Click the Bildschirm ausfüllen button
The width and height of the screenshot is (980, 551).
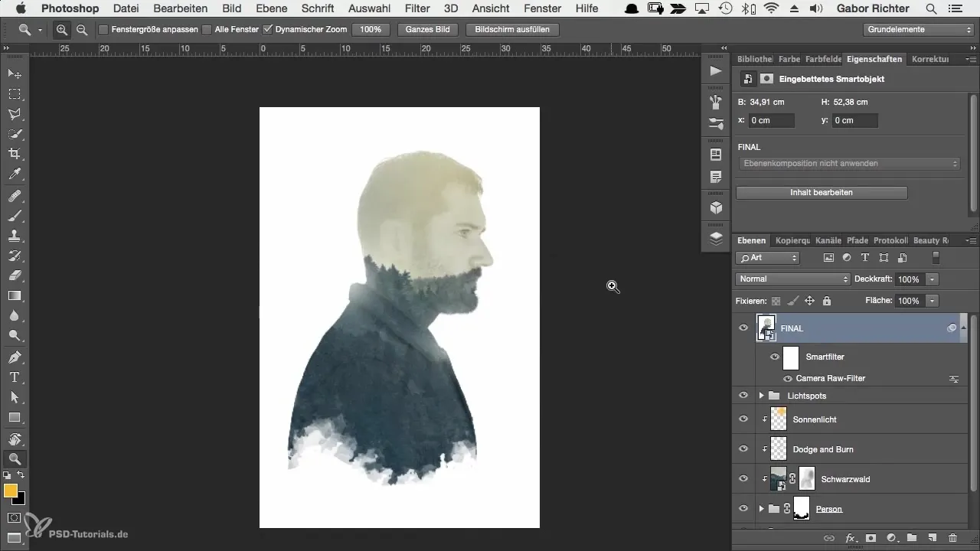point(512,30)
